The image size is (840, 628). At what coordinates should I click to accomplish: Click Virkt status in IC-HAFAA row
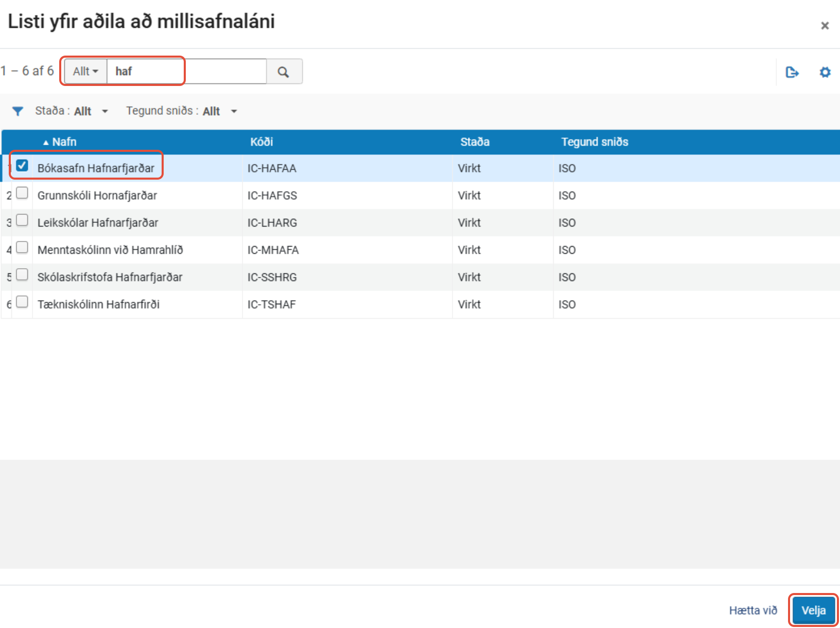click(x=469, y=168)
